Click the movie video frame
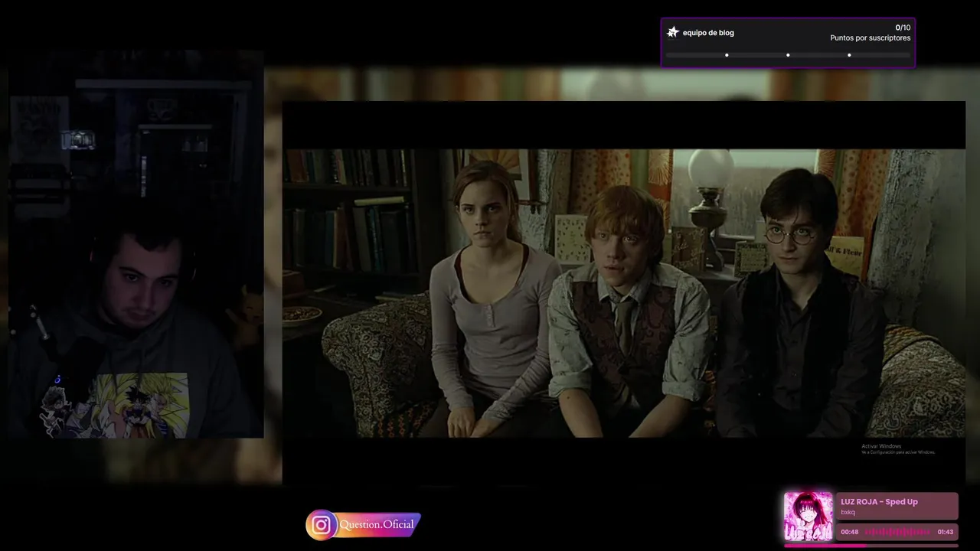 pos(624,293)
